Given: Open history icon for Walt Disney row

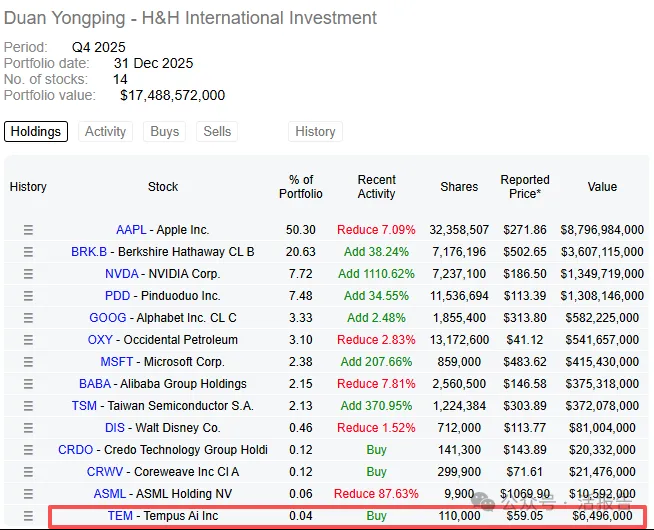Looking at the screenshot, I should coord(28,428).
